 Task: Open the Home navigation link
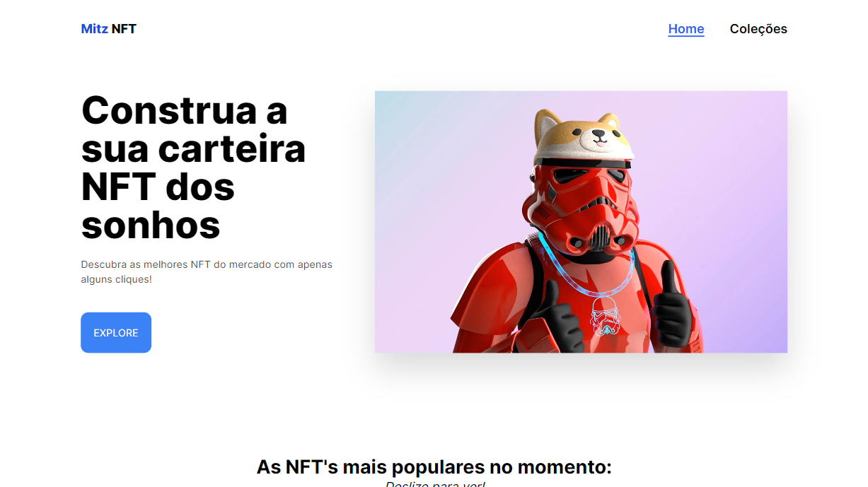point(686,29)
